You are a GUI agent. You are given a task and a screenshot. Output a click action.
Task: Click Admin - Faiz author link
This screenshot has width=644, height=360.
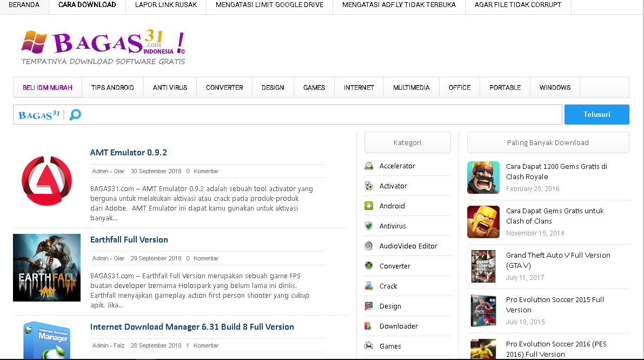(x=109, y=345)
